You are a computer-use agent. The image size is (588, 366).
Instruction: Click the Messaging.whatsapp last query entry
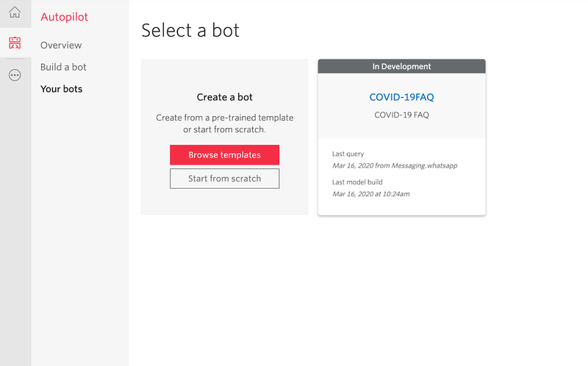click(x=395, y=165)
